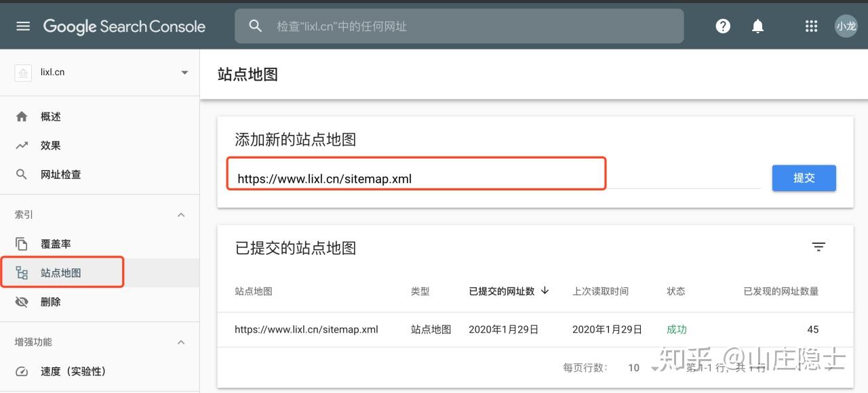868x393 pixels.
Task: Select the 效果 sidebar entry
Action: click(x=50, y=145)
